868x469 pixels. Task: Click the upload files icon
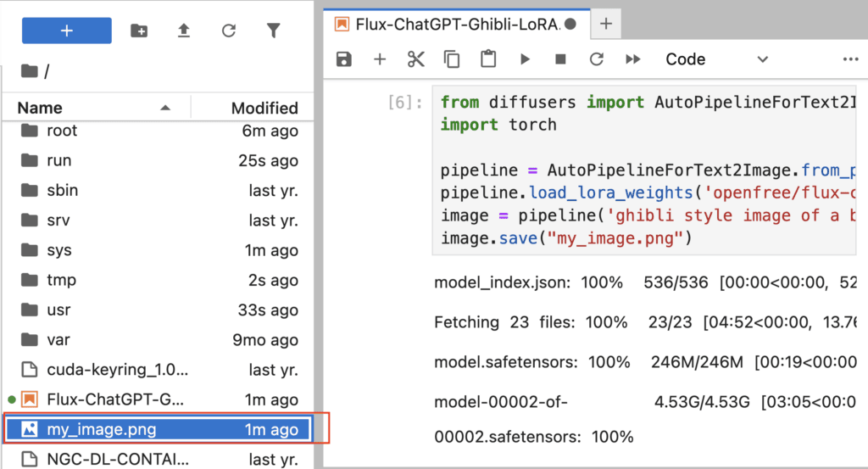(184, 31)
